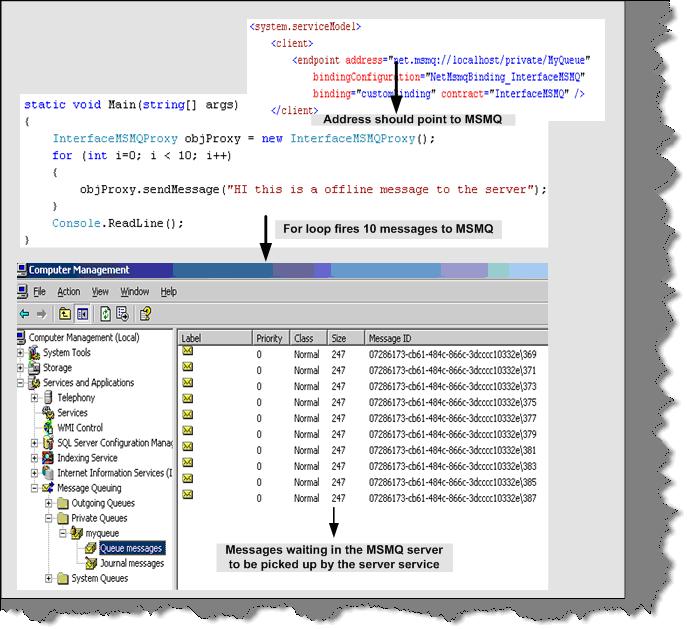Open the Help menu
Image resolution: width=687 pixels, height=629 pixels.
tap(169, 292)
